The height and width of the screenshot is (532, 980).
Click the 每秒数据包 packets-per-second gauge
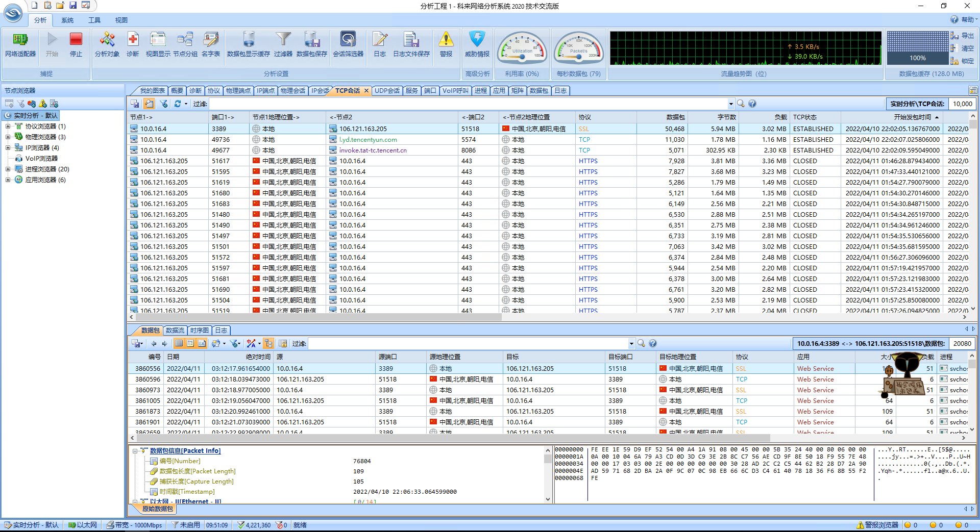pos(579,49)
